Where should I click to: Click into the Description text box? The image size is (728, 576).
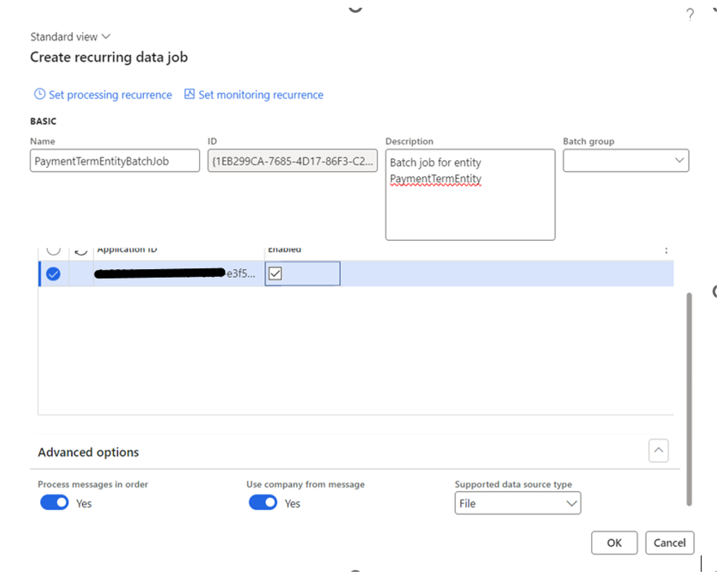[x=470, y=204]
